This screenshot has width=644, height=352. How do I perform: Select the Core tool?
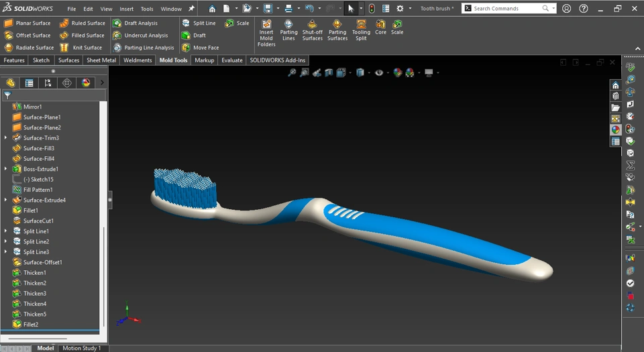(381, 27)
